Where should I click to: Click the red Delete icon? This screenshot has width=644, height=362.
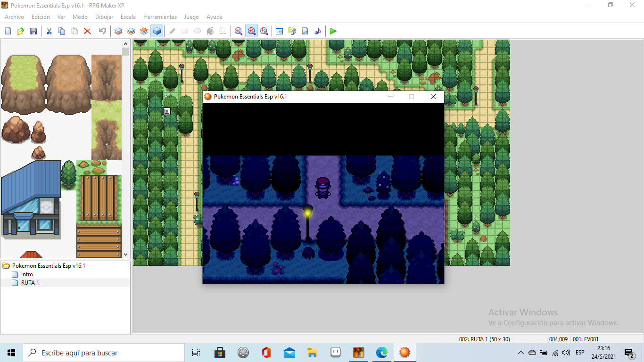(87, 31)
